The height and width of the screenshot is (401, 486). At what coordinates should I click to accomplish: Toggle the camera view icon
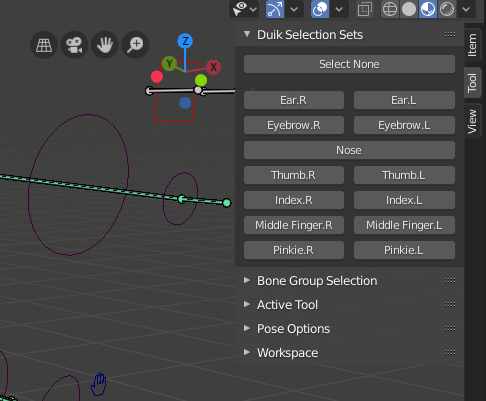coord(74,45)
